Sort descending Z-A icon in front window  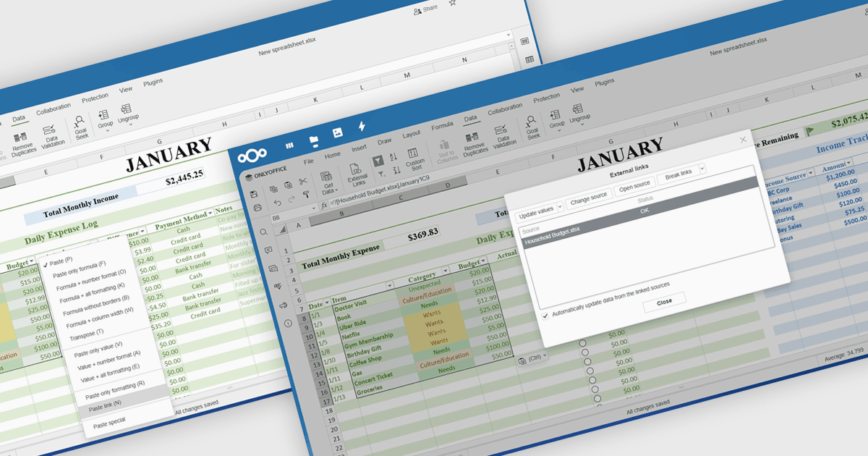[396, 170]
